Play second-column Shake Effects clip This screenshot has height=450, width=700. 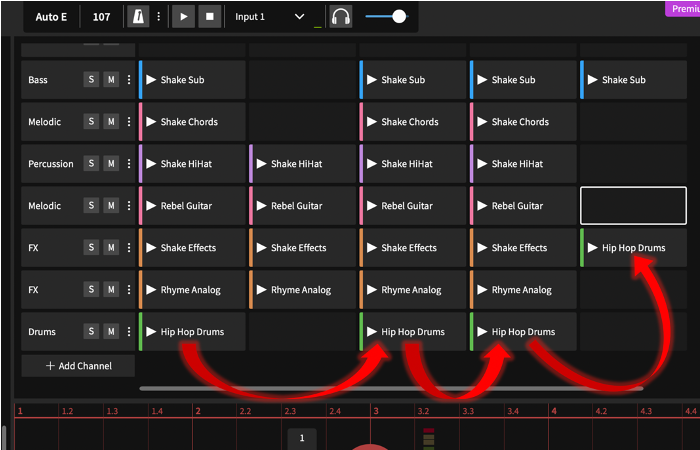pyautogui.click(x=262, y=248)
